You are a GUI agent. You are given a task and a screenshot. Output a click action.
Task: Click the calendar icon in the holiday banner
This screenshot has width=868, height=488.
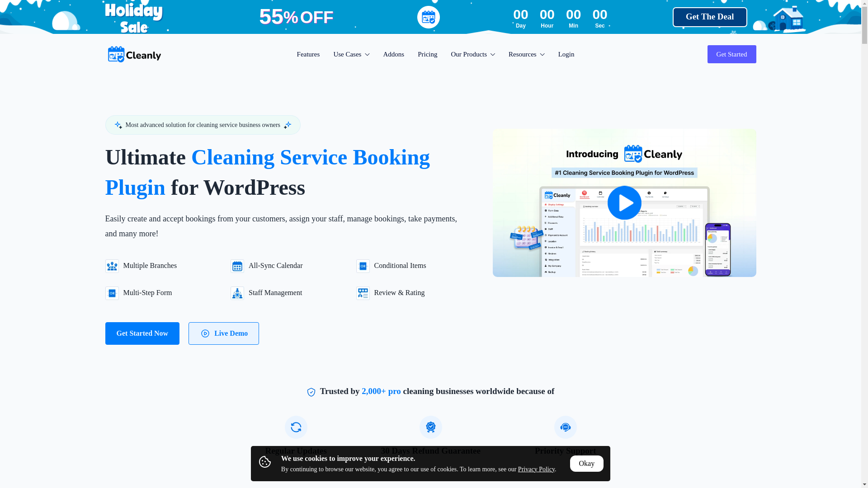click(x=428, y=17)
